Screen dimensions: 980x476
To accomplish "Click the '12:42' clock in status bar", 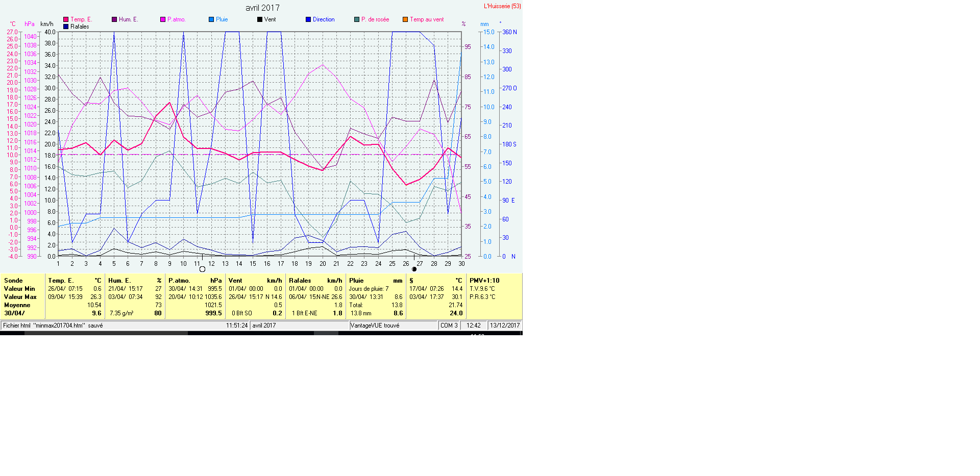I will (474, 325).
